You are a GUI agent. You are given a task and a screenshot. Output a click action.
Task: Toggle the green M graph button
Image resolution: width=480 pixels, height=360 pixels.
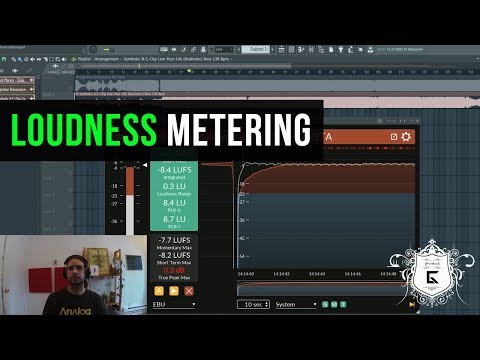[334, 304]
